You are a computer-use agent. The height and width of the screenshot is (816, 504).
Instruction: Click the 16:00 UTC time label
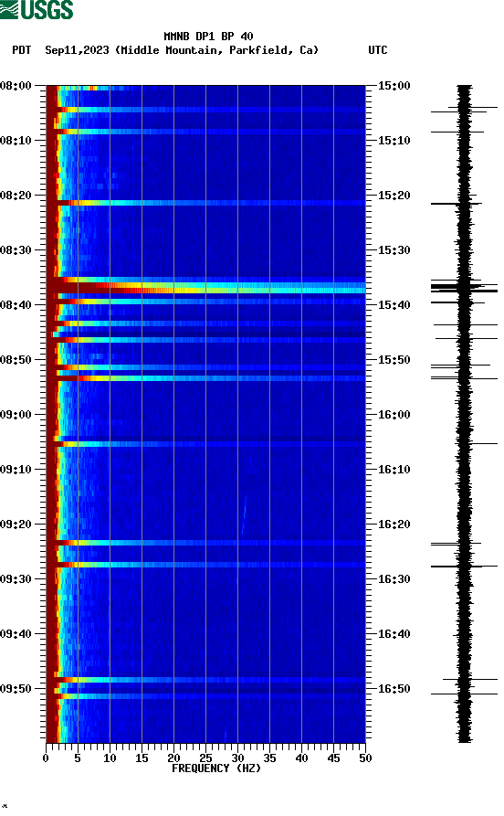(394, 415)
